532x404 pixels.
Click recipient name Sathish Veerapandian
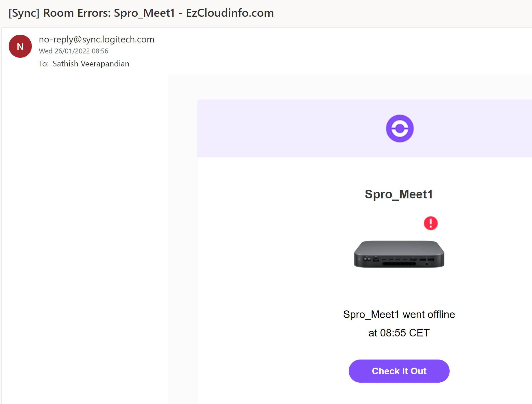(91, 64)
